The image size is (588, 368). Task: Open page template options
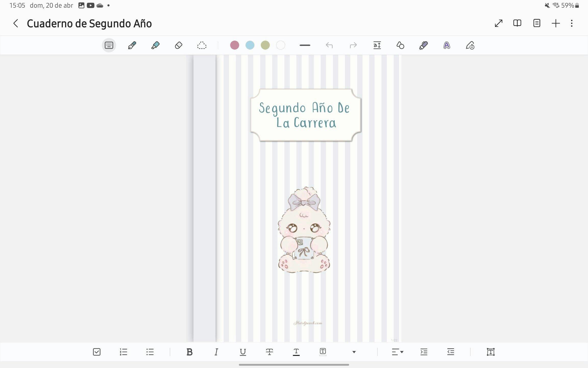click(x=537, y=24)
